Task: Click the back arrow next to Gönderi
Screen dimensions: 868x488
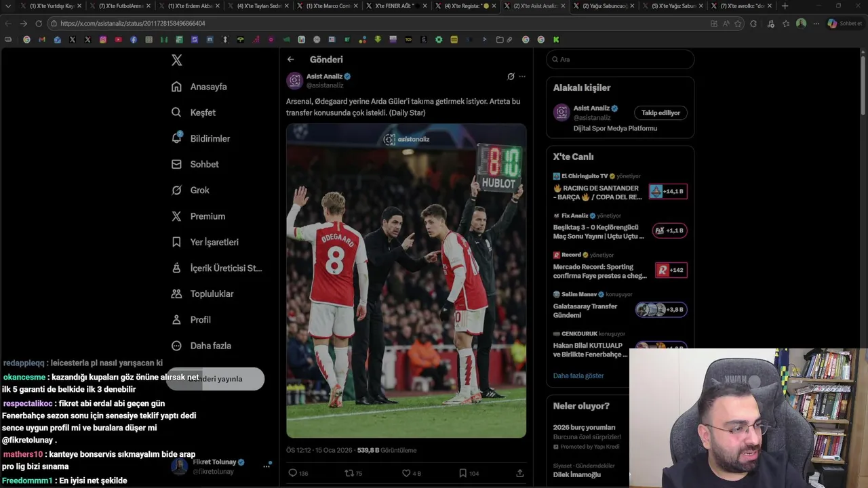Action: [x=290, y=60]
